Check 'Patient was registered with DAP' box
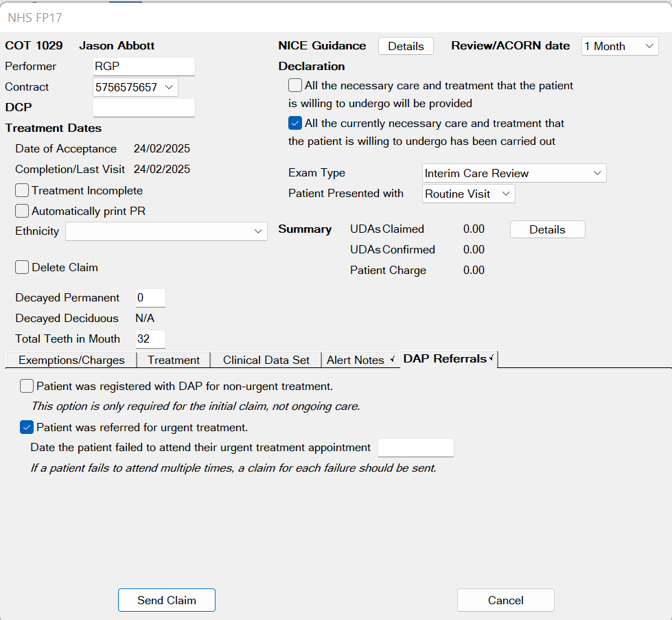The image size is (672, 620). [27, 386]
